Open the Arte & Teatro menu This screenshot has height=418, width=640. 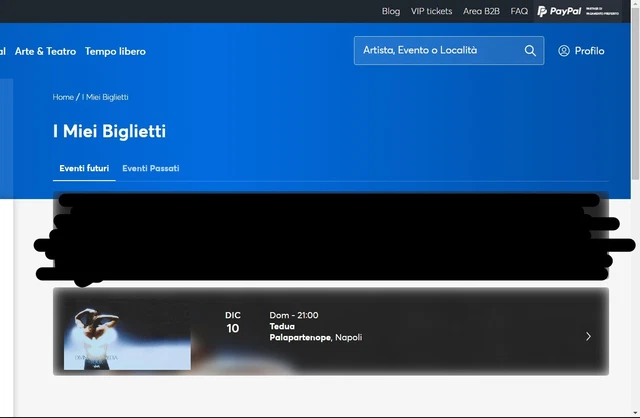point(45,51)
